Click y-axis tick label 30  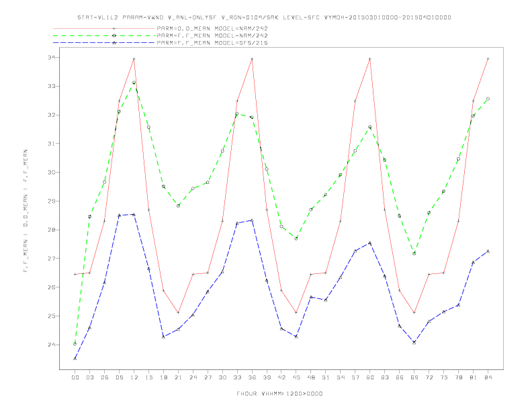coord(52,173)
